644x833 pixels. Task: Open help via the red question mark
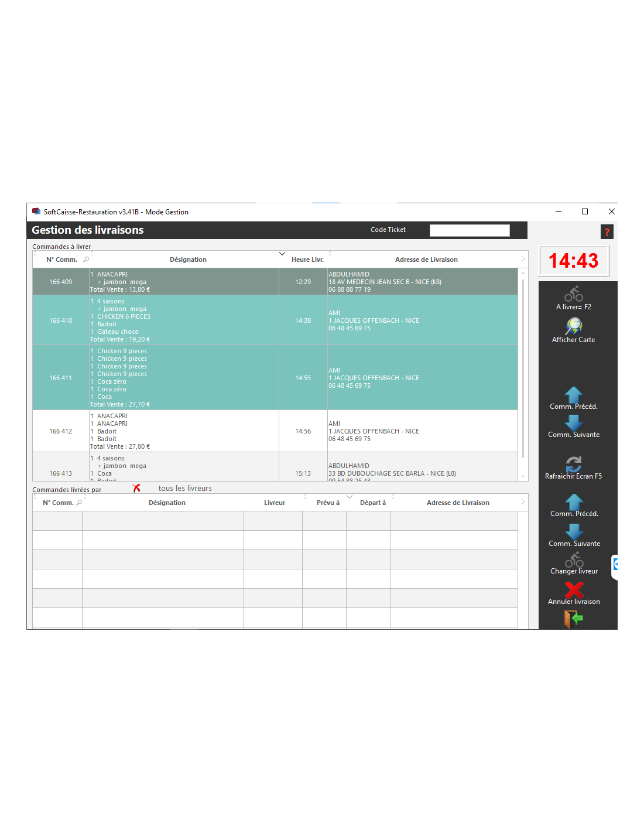(x=607, y=232)
